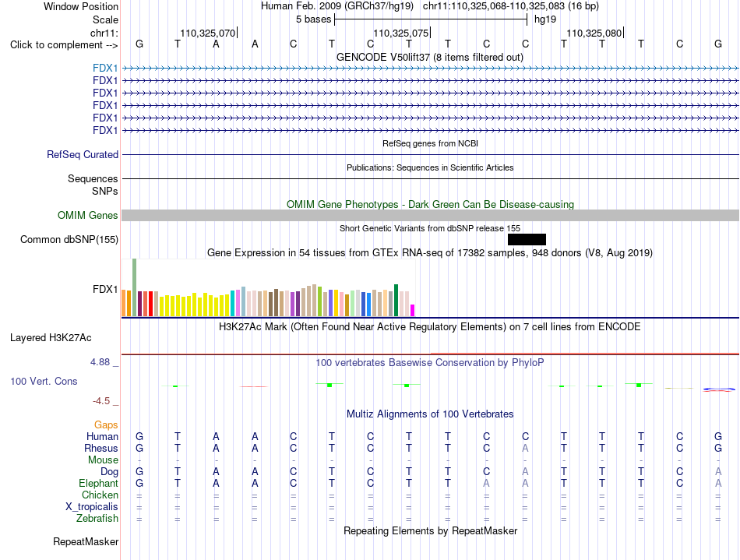
Task: Click the "Layered H3K27Ac" track label
Action: click(51, 338)
